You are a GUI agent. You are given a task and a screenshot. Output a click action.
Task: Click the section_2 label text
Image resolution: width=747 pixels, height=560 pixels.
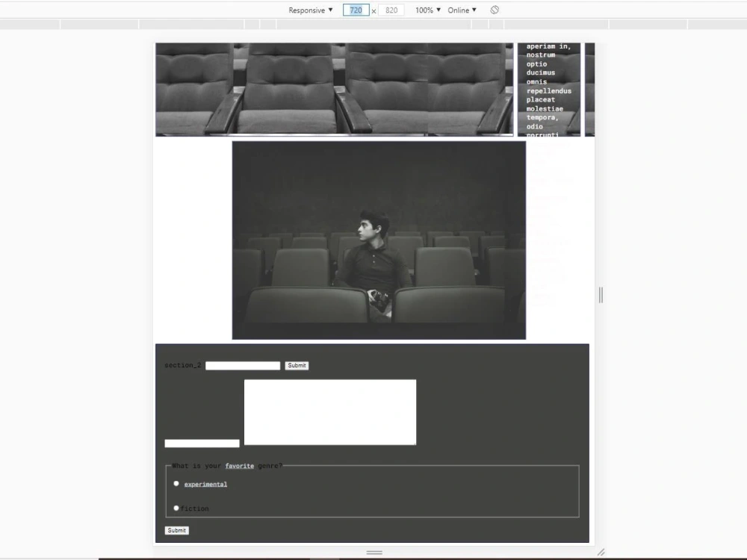(x=183, y=365)
